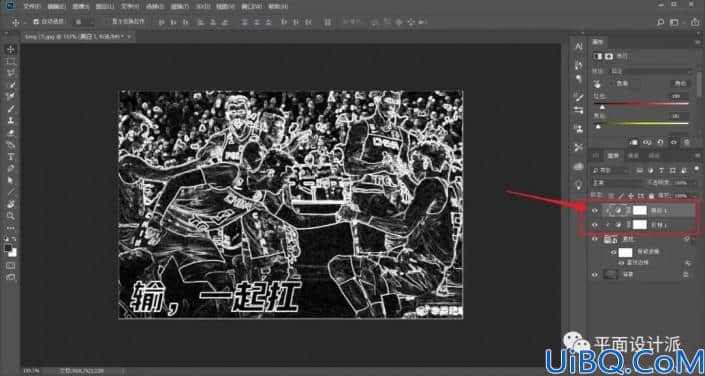Change screen mode at the toolbox bottom
705x376 pixels.
(12, 277)
